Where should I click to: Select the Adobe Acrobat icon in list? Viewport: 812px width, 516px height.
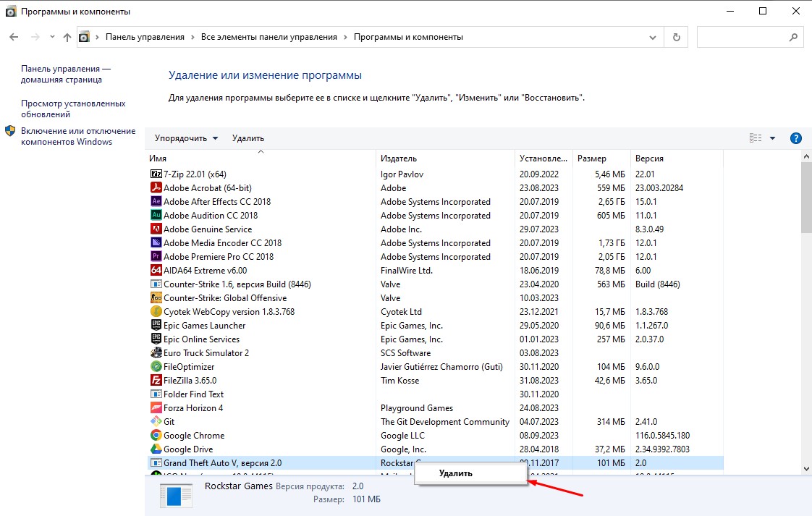click(156, 187)
